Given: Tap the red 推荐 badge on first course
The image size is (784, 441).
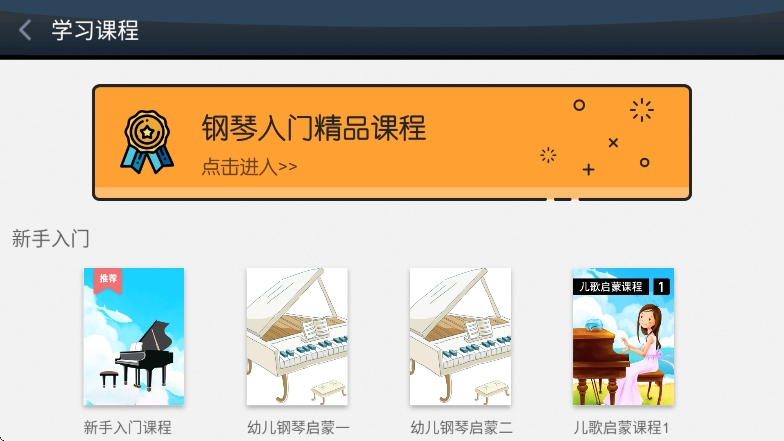Looking at the screenshot, I should pyautogui.click(x=108, y=280).
